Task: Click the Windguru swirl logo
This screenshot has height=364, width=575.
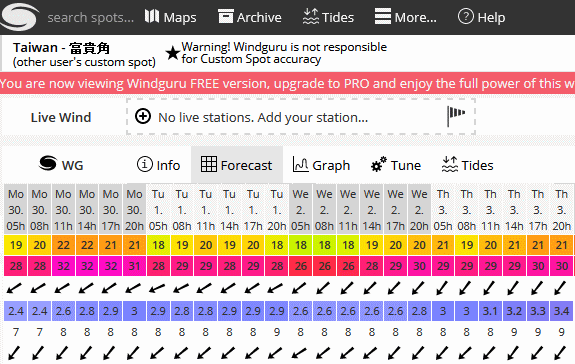Action: click(x=20, y=16)
